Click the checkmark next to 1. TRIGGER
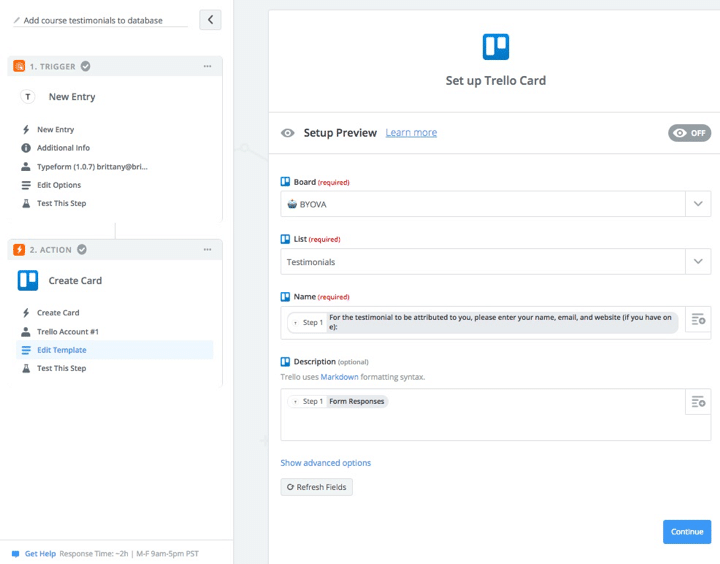This screenshot has height=564, width=720. coord(85,66)
